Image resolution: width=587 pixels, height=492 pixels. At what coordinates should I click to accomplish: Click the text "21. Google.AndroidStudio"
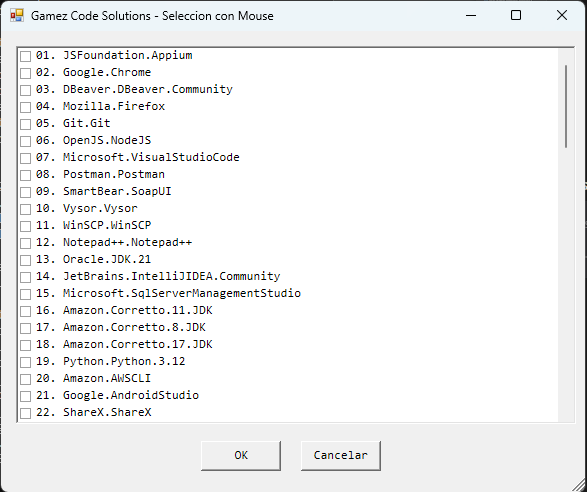pyautogui.click(x=117, y=395)
